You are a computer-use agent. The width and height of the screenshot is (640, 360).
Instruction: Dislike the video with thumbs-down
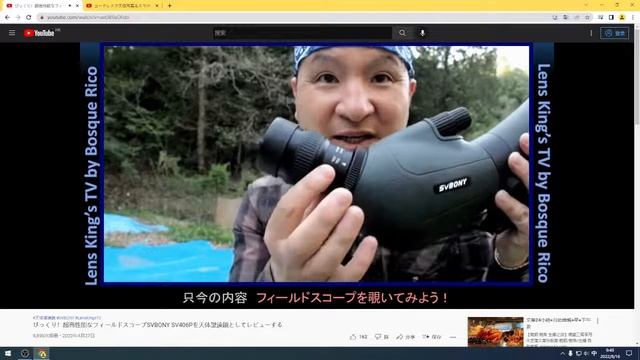pos(382,337)
